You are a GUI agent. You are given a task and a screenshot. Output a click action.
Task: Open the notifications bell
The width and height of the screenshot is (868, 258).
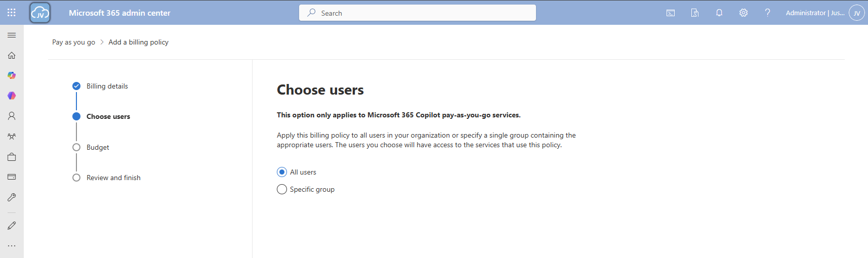point(719,13)
